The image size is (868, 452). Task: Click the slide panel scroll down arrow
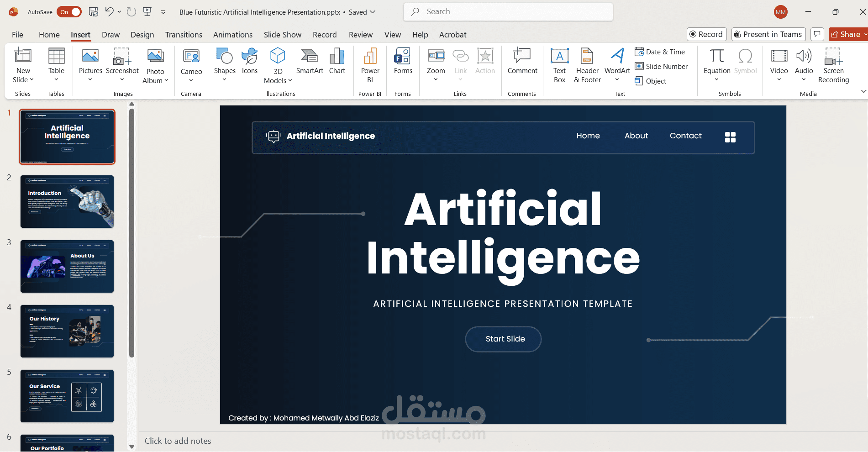click(132, 447)
